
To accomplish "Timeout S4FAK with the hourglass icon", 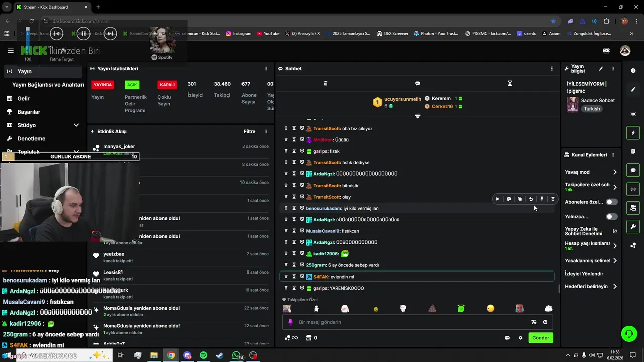I will pyautogui.click(x=294, y=277).
